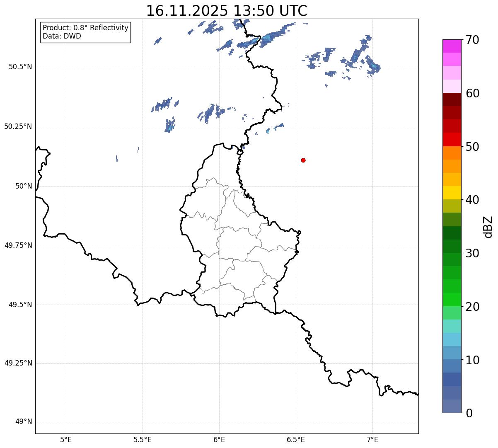
Task: Click the dBZ colorbar axis label
Action: [x=488, y=227]
